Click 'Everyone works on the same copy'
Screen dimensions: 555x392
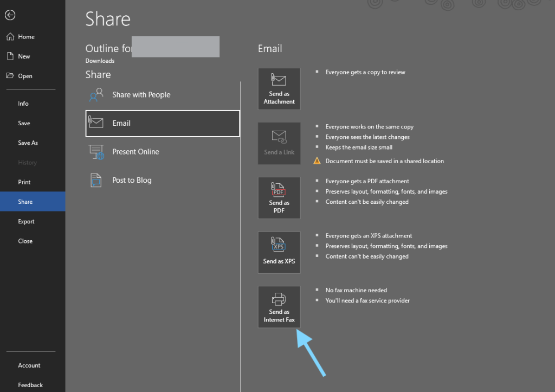tap(369, 127)
